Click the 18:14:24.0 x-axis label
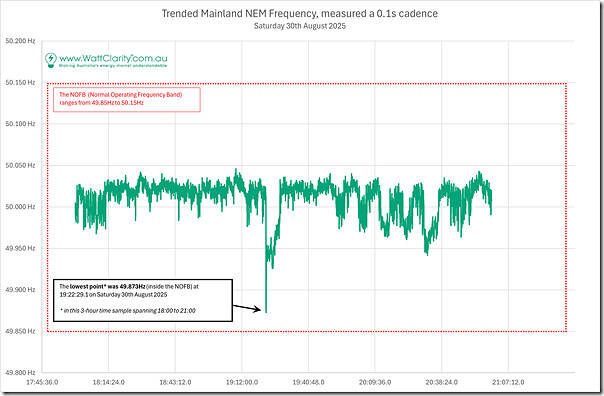 click(x=109, y=382)
